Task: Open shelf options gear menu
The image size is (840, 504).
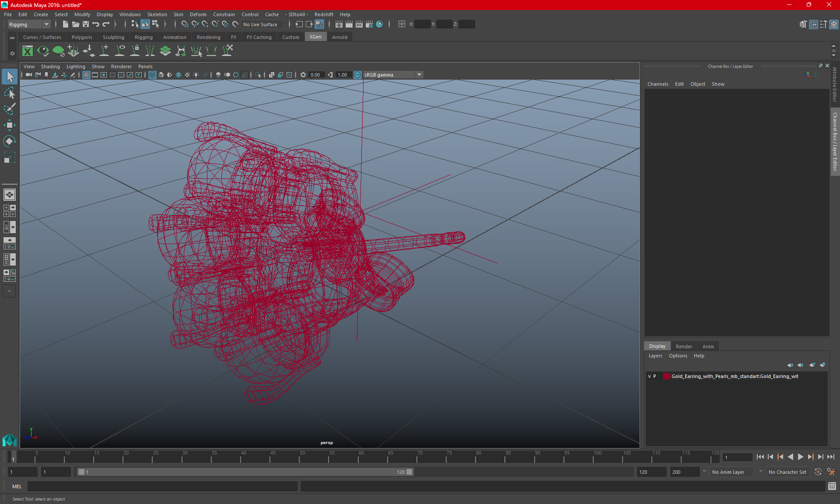Action: pos(12,53)
